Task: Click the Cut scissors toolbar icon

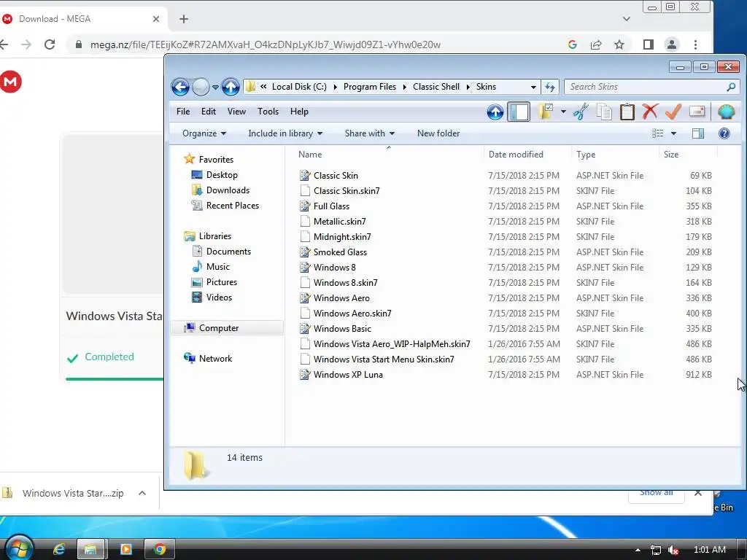Action: (x=581, y=112)
